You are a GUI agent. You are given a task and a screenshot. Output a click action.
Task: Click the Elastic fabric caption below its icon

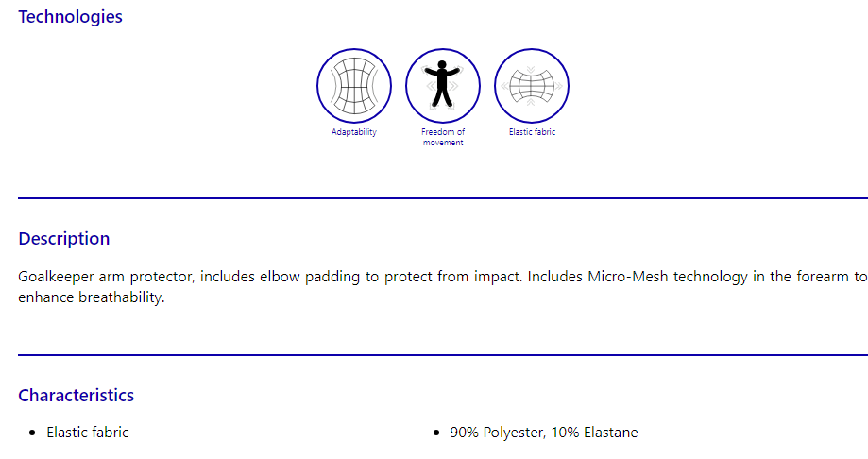(x=532, y=132)
